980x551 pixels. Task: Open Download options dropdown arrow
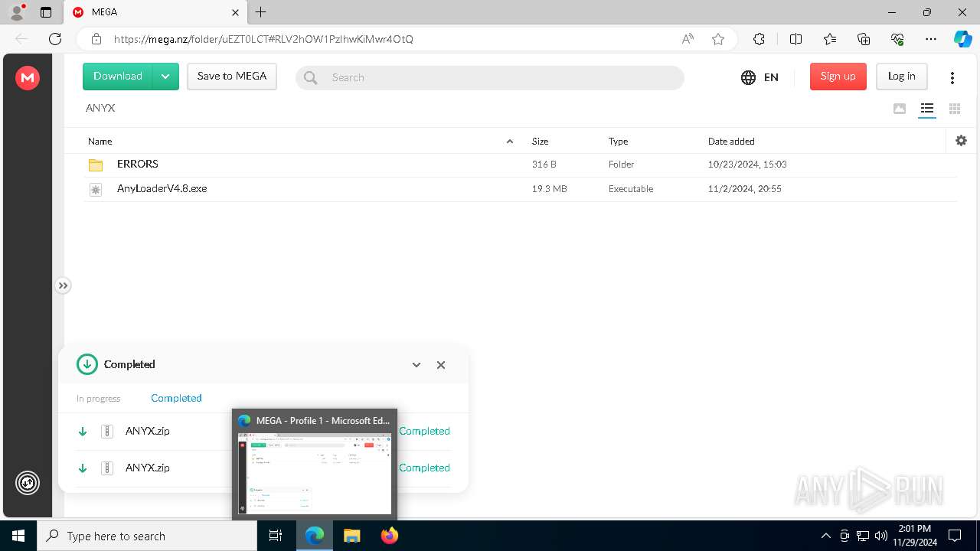pos(166,77)
